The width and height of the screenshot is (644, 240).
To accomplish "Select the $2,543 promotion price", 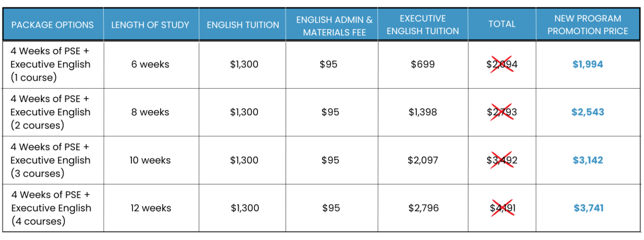I will point(588,112).
